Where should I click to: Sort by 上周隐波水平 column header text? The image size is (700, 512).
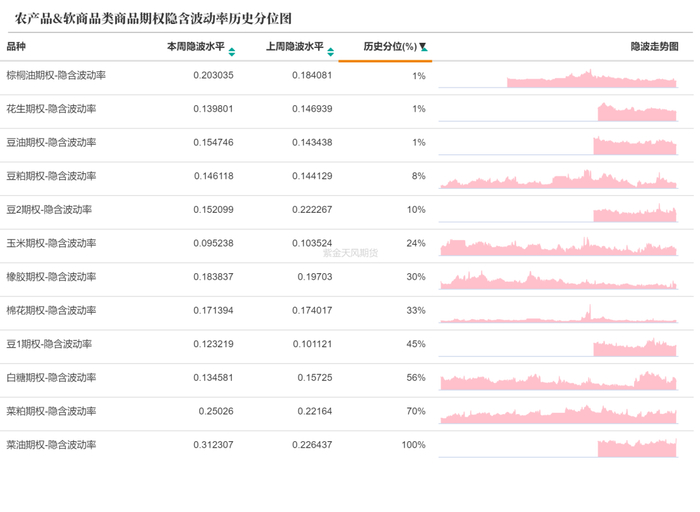click(294, 47)
